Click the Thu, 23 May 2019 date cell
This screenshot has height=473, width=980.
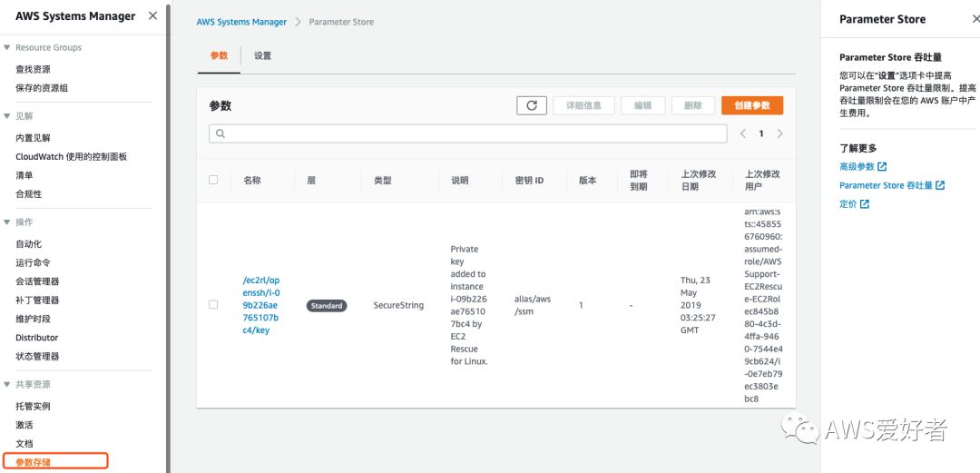tap(698, 305)
